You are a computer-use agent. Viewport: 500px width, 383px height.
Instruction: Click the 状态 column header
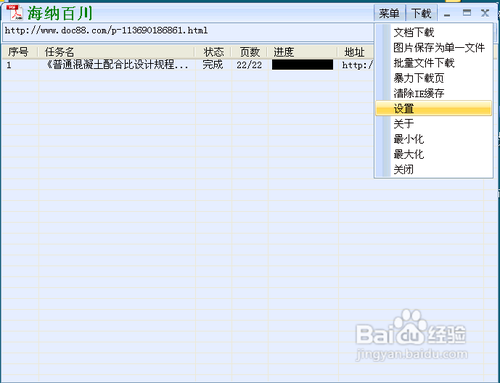point(213,52)
